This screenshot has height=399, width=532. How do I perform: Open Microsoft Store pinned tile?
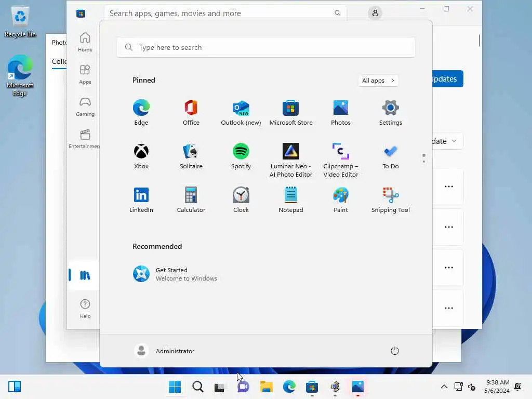click(291, 113)
